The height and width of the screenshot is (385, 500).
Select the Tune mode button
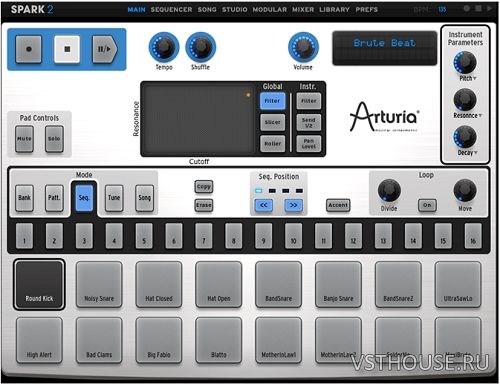click(x=114, y=198)
